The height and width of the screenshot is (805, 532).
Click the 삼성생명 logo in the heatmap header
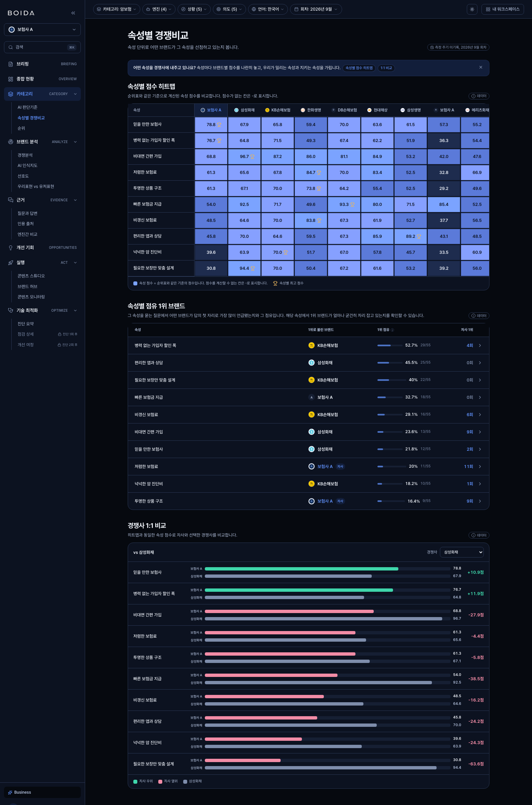[402, 110]
